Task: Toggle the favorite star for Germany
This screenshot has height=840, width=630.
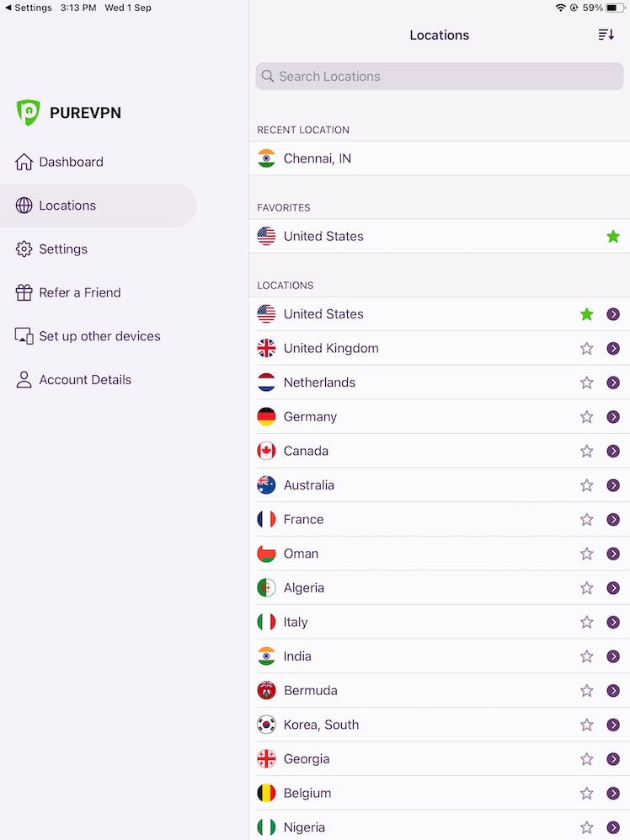Action: click(587, 417)
